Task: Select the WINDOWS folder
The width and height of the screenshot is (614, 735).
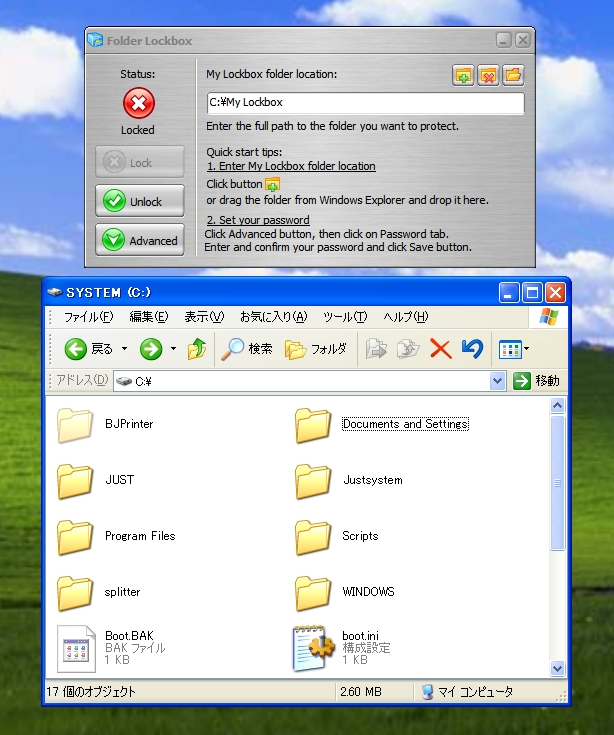Action: [x=345, y=592]
